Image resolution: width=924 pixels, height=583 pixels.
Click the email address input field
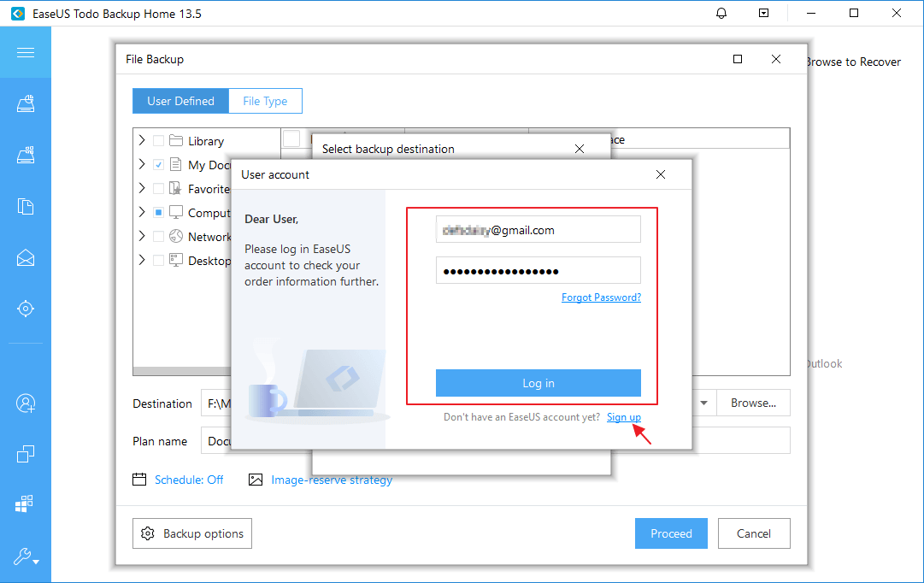(x=538, y=229)
